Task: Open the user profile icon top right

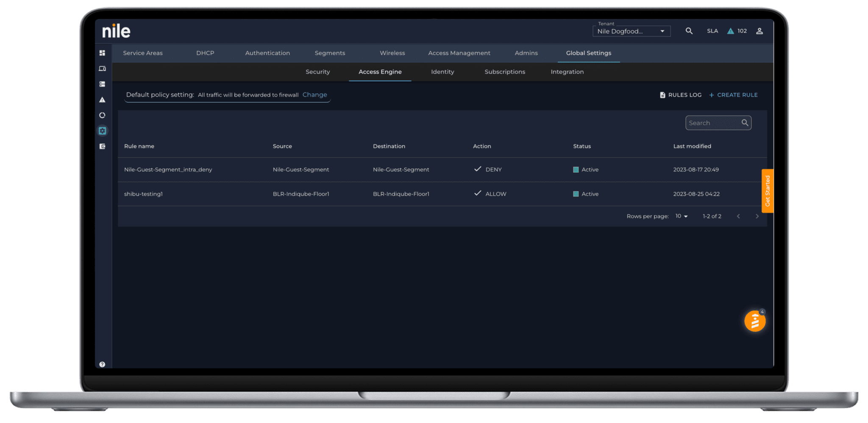Action: [x=759, y=30]
